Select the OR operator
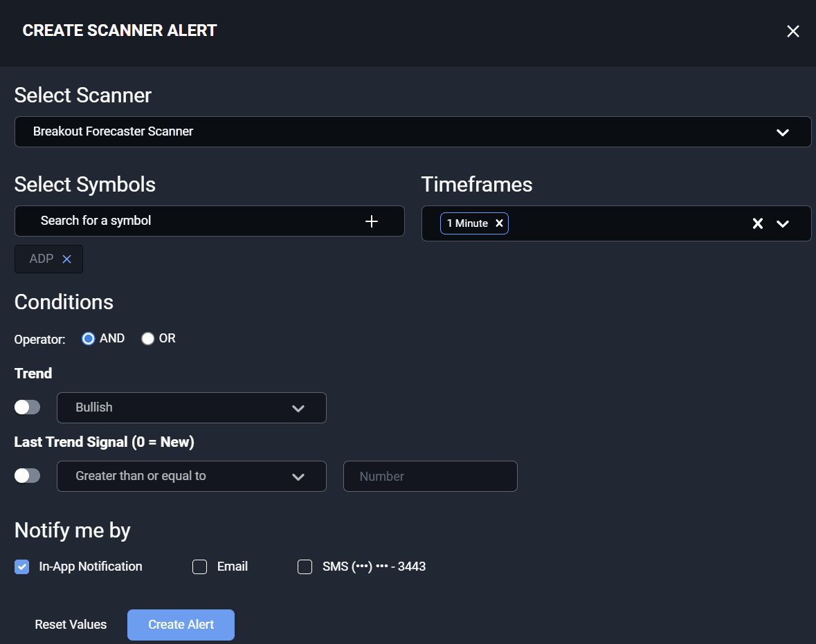This screenshot has width=816, height=644. tap(148, 339)
